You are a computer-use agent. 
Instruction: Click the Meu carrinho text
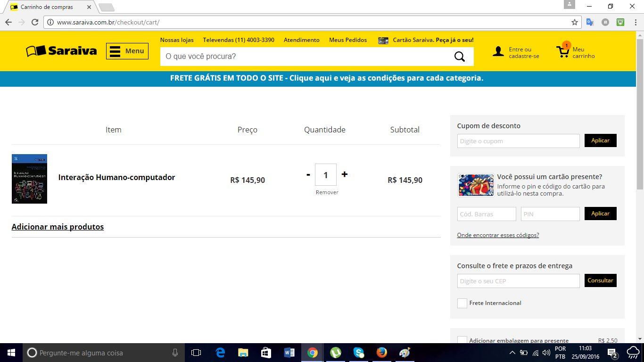[584, 53]
